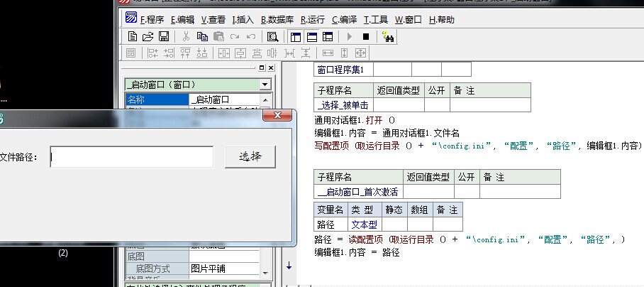Click the 窗口程序集1 cell
This screenshot has width=644, height=287.
[x=344, y=70]
